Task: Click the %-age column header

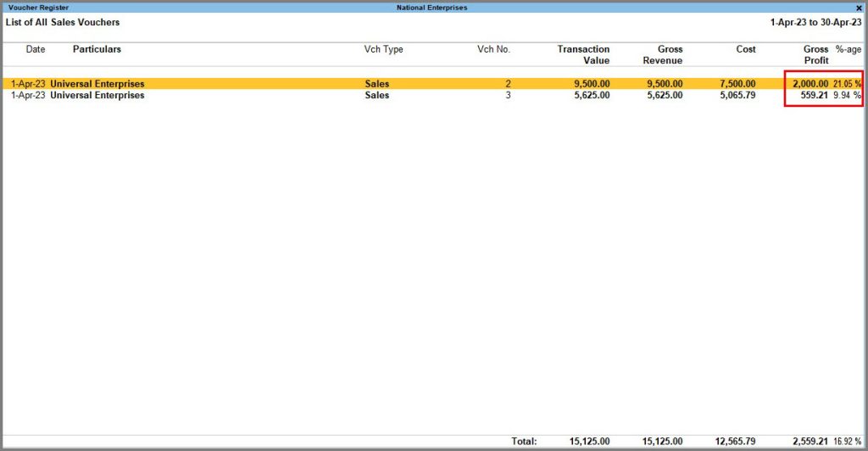Action: click(x=848, y=49)
